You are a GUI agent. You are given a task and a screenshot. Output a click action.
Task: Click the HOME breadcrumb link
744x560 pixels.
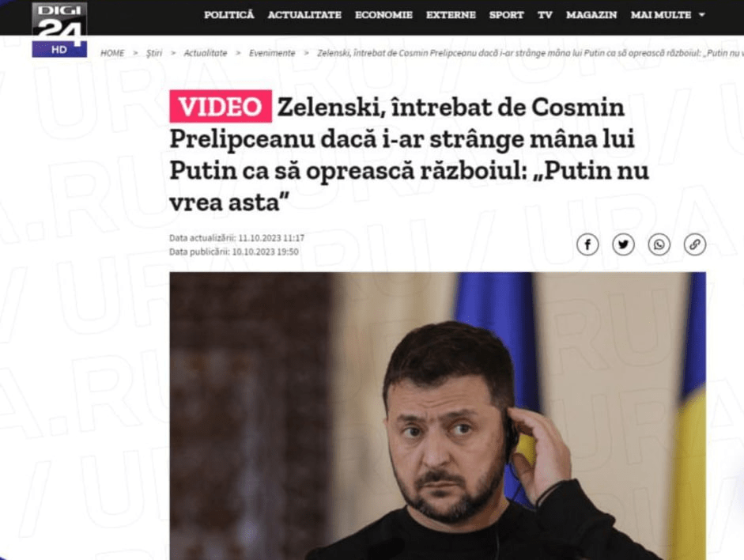pos(112,53)
